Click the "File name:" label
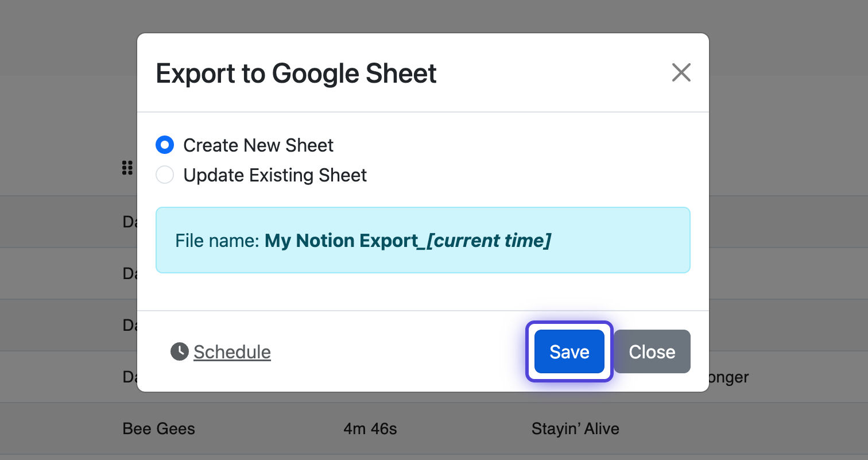The height and width of the screenshot is (460, 868). coord(218,241)
